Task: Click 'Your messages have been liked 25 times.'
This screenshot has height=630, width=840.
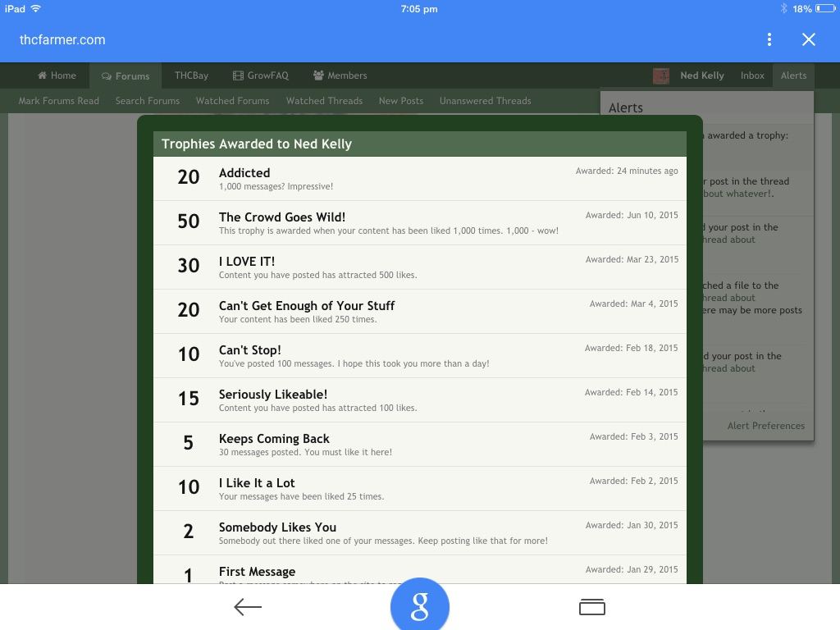Action: pos(301,496)
